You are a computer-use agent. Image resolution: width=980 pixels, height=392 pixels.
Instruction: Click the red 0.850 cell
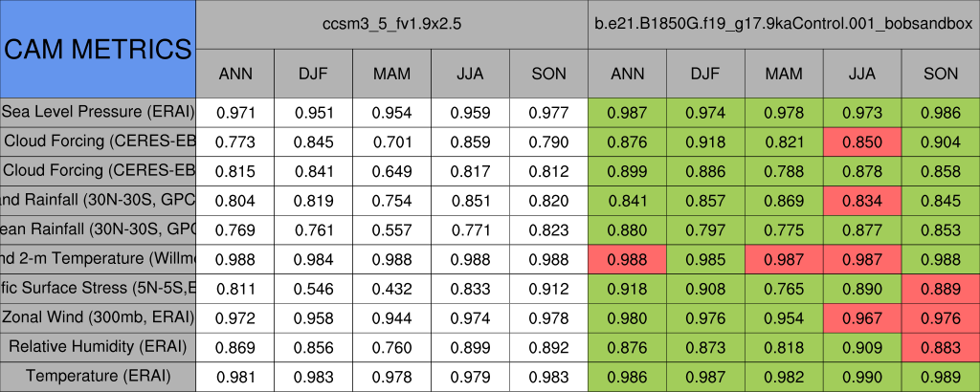pyautogui.click(x=862, y=142)
